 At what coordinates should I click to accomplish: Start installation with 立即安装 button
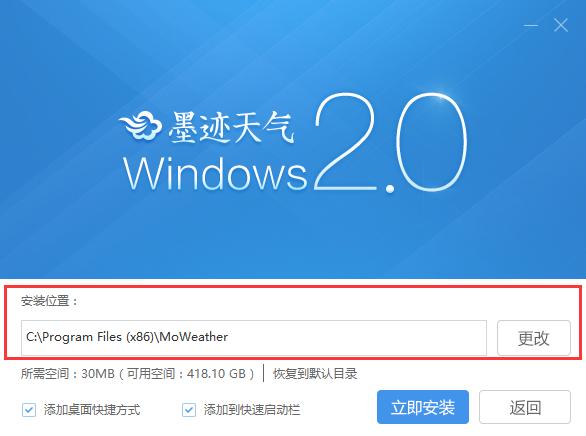(x=423, y=407)
